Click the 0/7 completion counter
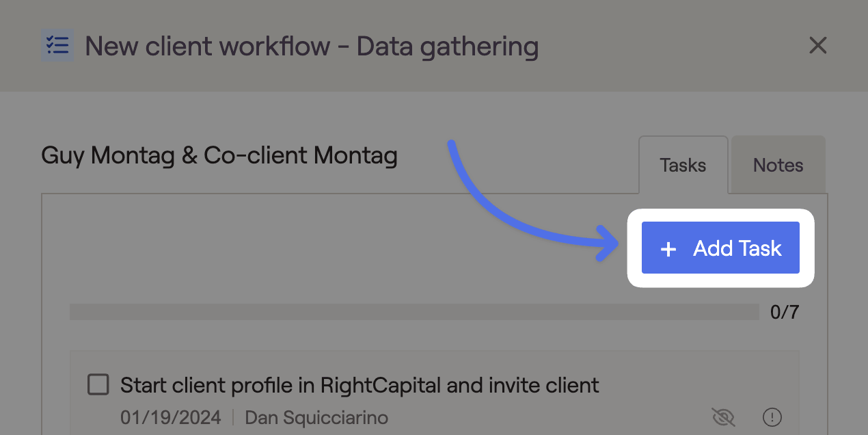The height and width of the screenshot is (435, 868). [x=785, y=313]
